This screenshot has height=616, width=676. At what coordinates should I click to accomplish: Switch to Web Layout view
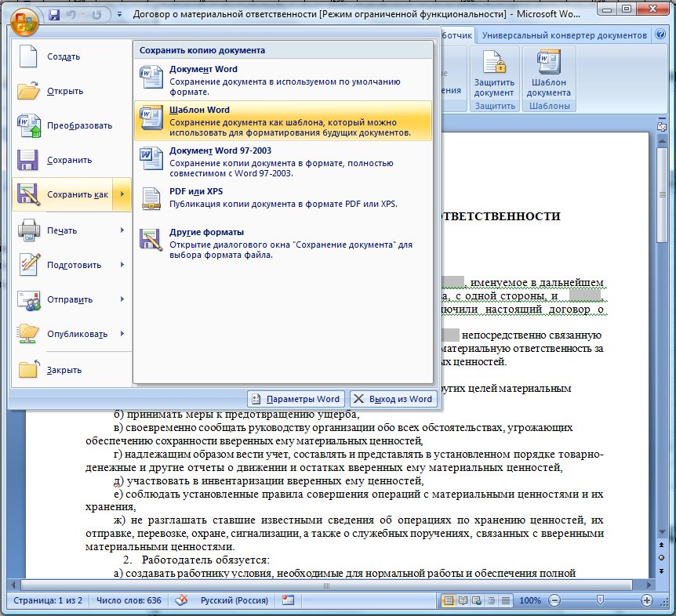pos(477,600)
